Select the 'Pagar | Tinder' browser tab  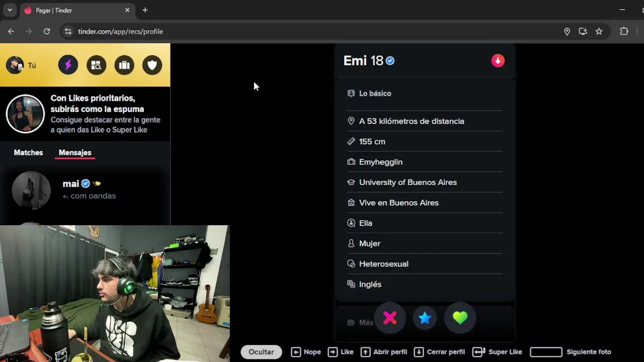(77, 10)
